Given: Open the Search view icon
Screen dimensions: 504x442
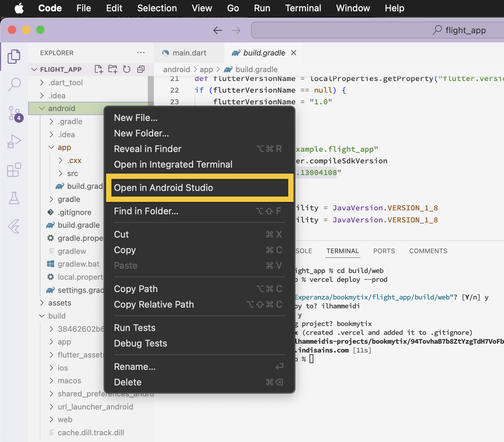Looking at the screenshot, I should [x=14, y=85].
